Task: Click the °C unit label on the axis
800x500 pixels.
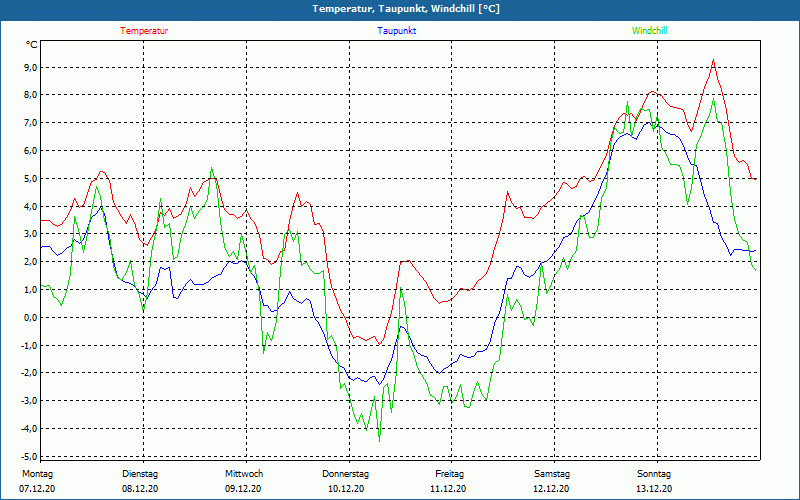Action: click(x=31, y=45)
